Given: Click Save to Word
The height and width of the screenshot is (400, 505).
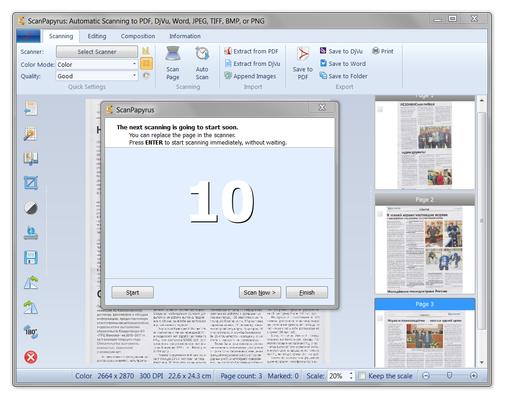Looking at the screenshot, I should point(343,63).
